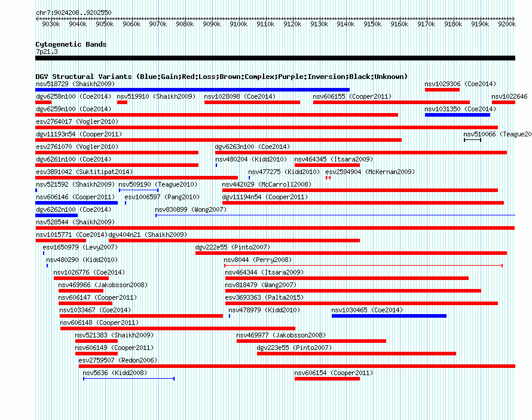
Task: Select nsv1015771 (Coe2014) label
Action: [x=72, y=235]
